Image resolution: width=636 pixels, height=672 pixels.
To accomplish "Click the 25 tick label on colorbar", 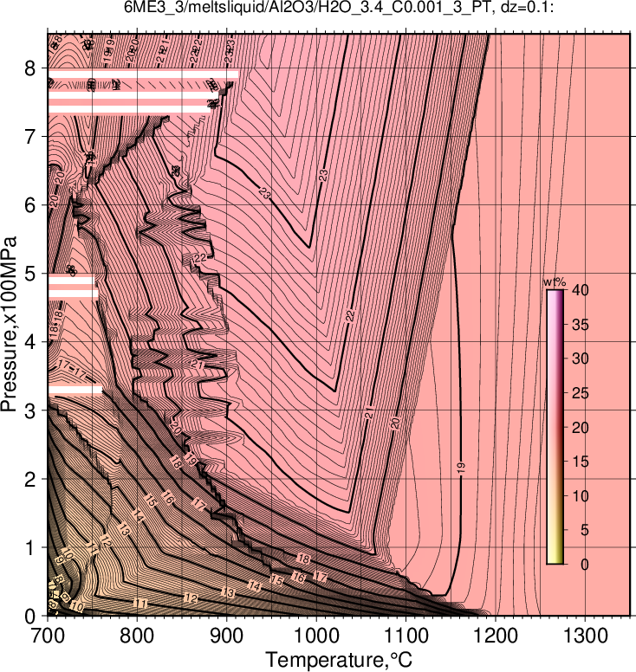I will (580, 393).
